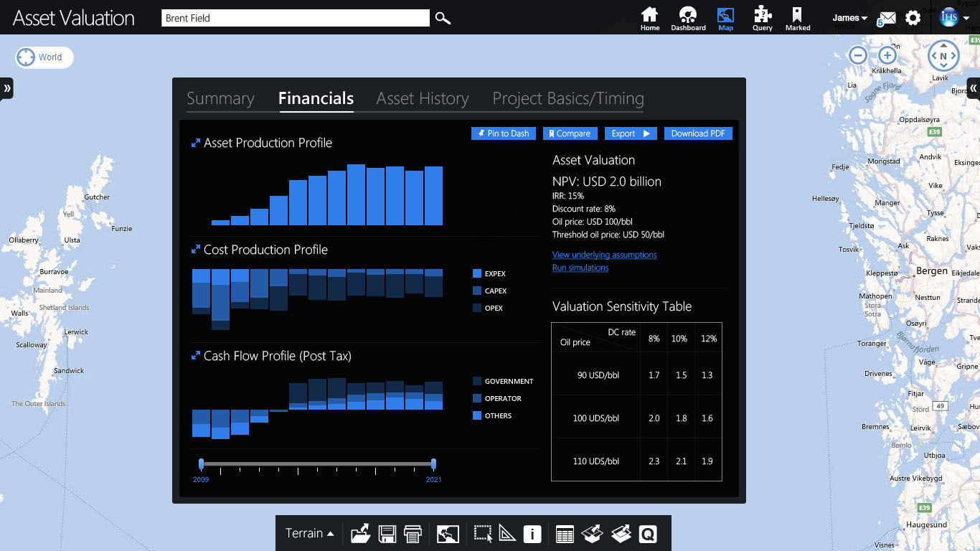Collapse the left side panel arrow
Screen dimensions: 980x551
coord(7,88)
